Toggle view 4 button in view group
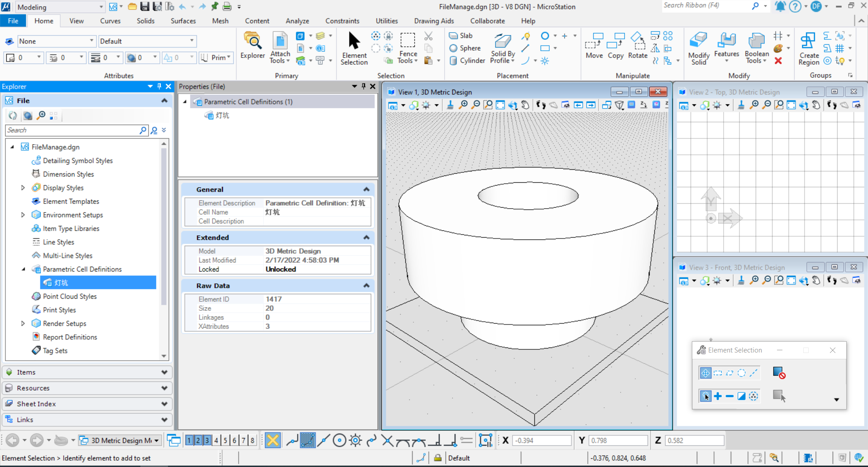Screen dimensions: 868x467 coord(216,440)
